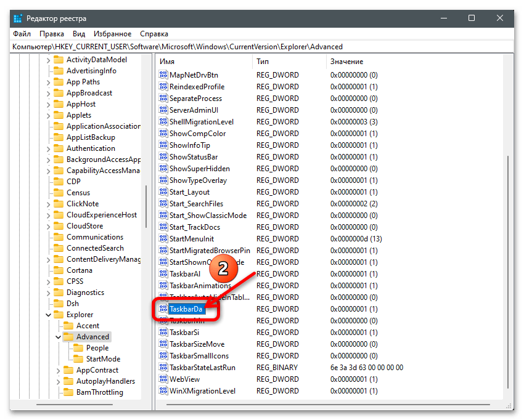The height and width of the screenshot is (420, 524).
Task: Click the icon next to Start_Layout
Action: pyautogui.click(x=163, y=192)
